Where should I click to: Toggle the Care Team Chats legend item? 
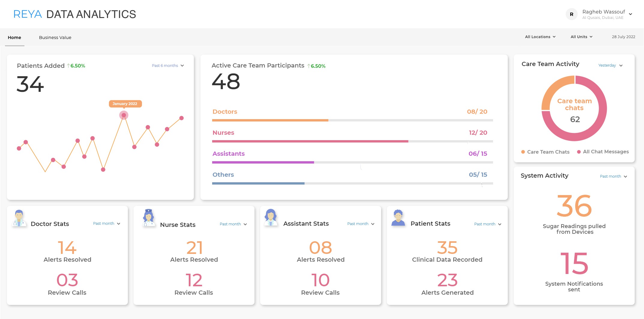(545, 152)
